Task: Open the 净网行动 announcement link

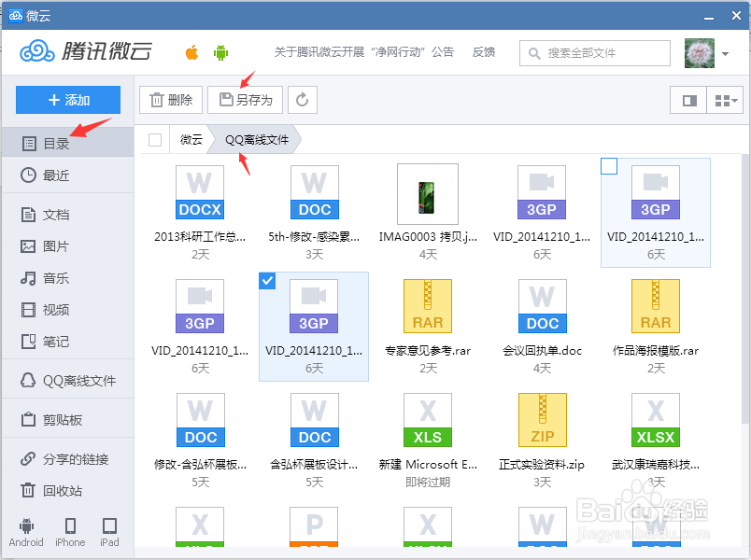Action: [x=363, y=51]
